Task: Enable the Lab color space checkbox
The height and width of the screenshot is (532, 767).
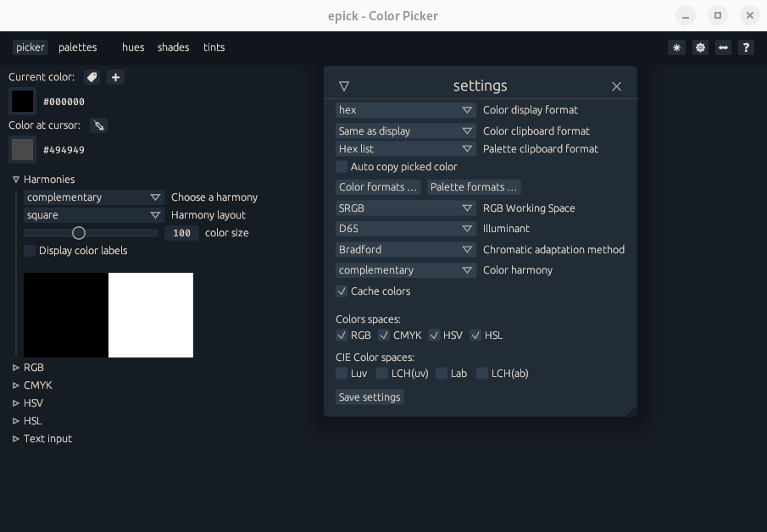Action: click(442, 374)
